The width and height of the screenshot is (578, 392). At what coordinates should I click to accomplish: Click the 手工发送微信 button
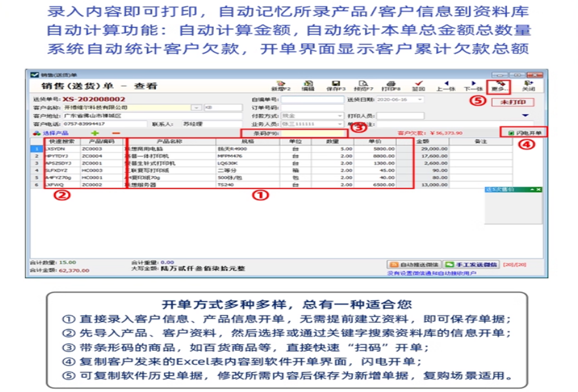471,265
